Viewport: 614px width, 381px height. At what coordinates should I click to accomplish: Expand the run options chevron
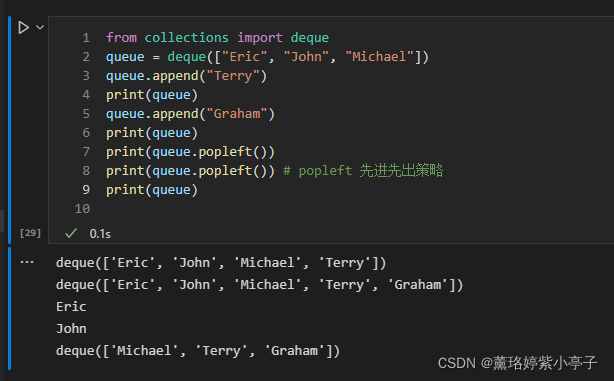[x=40, y=27]
